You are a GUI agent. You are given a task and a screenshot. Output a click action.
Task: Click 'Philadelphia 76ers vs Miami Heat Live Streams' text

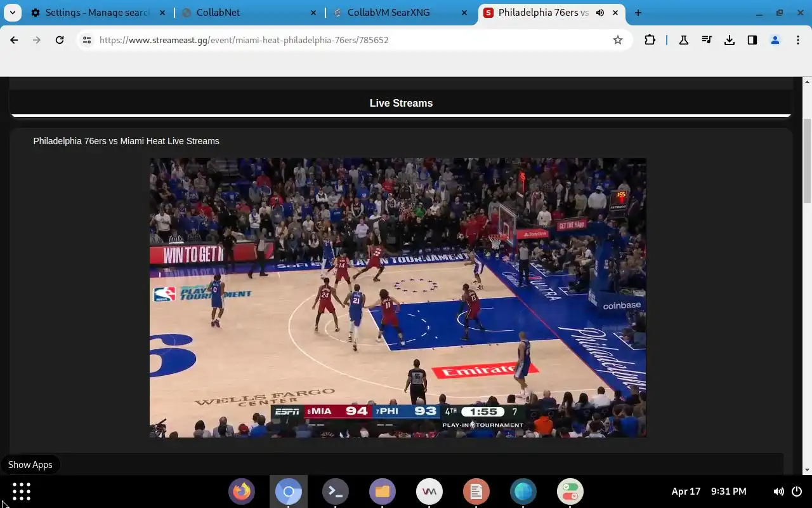tap(126, 141)
